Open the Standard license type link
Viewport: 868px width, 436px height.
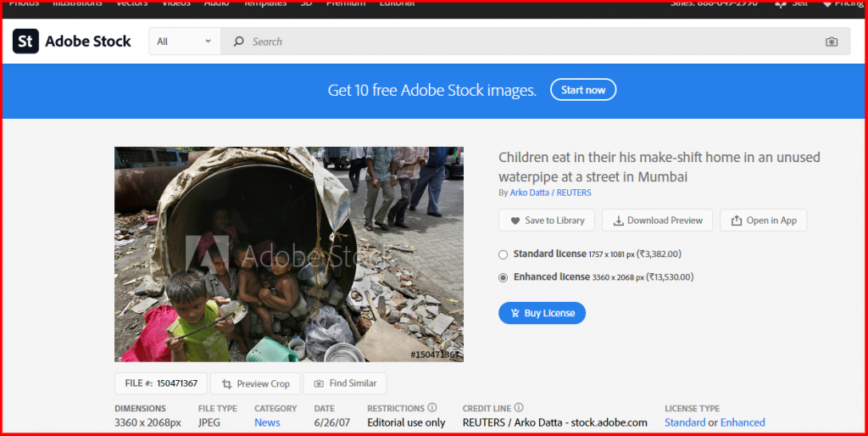[x=685, y=422]
